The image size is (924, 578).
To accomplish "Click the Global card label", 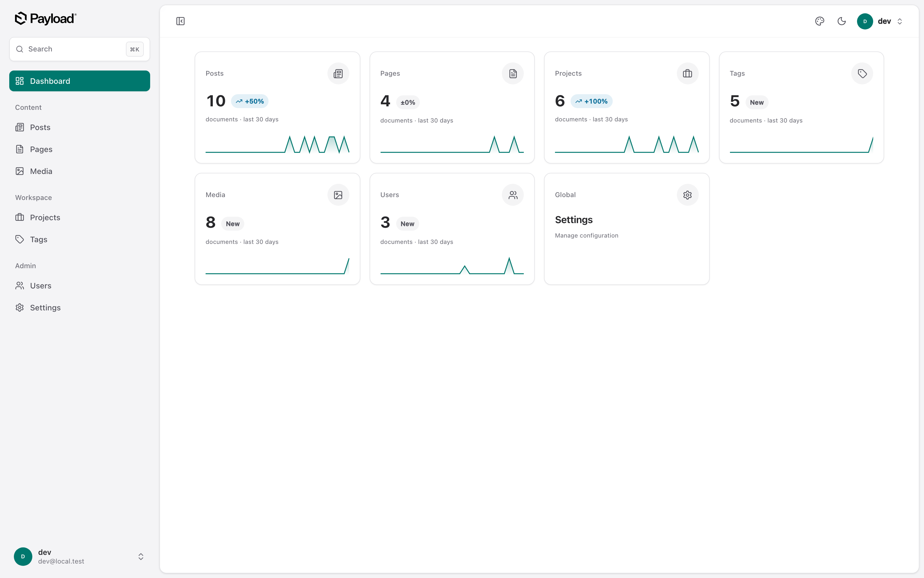I will click(565, 195).
